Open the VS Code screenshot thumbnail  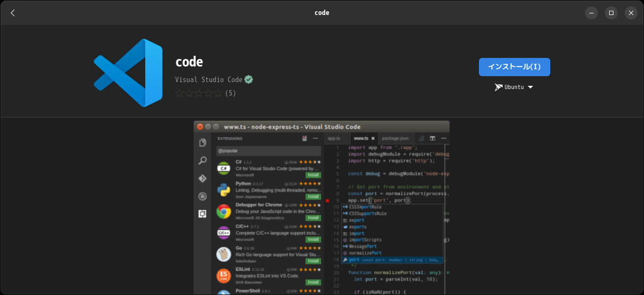pyautogui.click(x=321, y=208)
